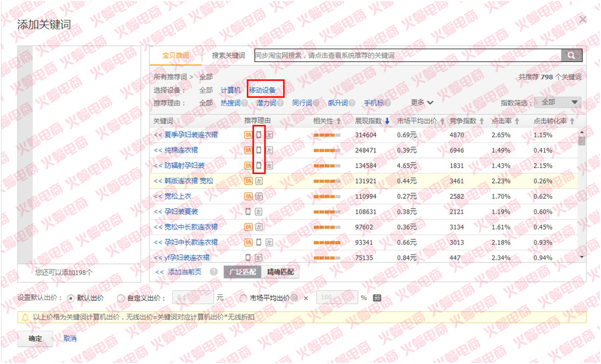Select the 自定义出价 radio button
Viewport: 601px width, 364px height.
coord(121,298)
